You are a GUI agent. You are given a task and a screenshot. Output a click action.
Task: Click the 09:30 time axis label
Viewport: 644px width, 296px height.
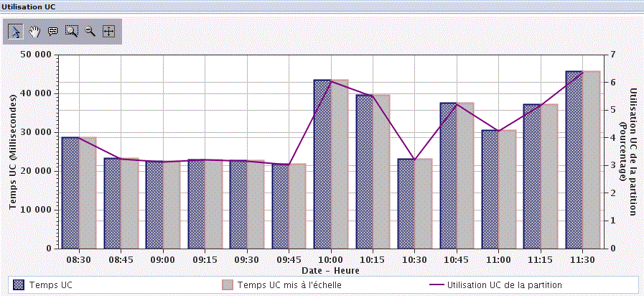pyautogui.click(x=247, y=261)
